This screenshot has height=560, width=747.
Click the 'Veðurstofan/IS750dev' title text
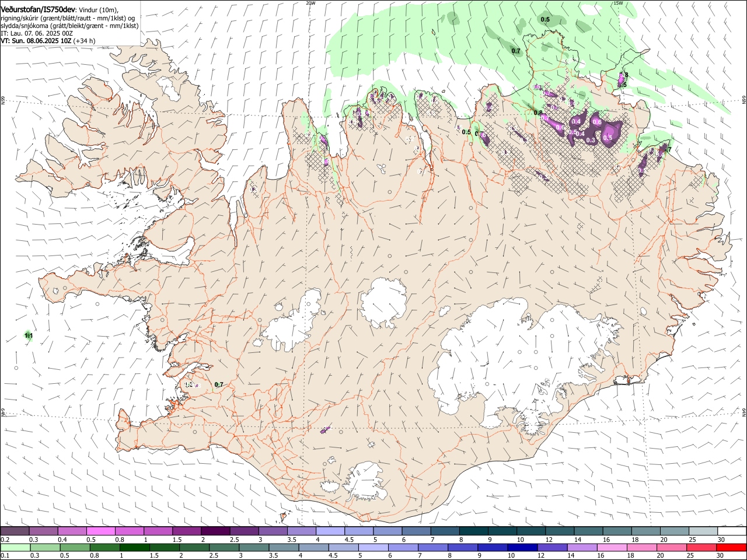[x=38, y=9]
